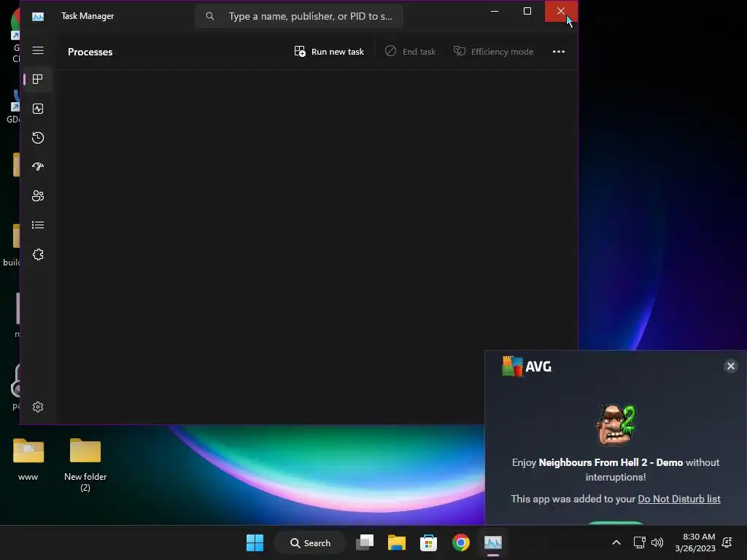Select the www folder on desktop

point(28,459)
